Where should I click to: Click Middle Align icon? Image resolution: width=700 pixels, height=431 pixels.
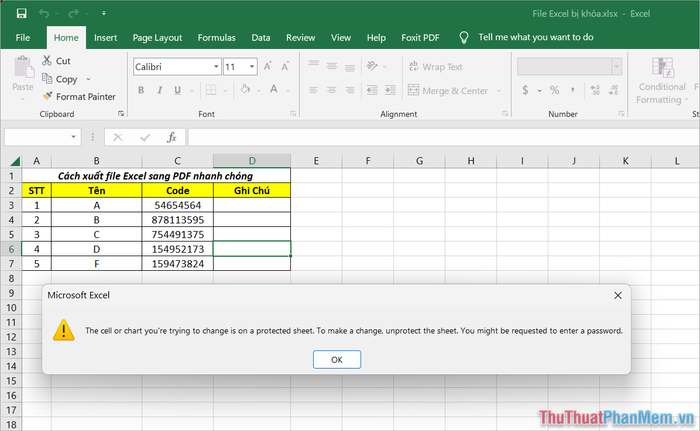[x=332, y=66]
